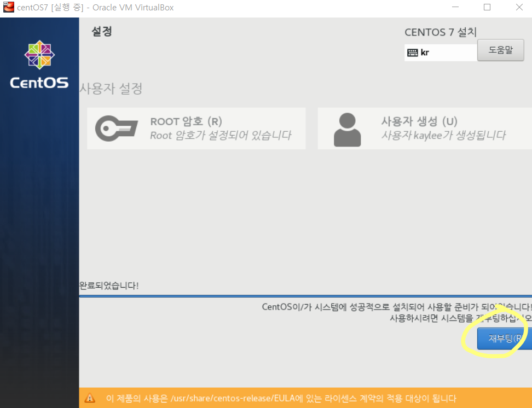The height and width of the screenshot is (408, 532).
Task: Click the EULA license notice bar
Action: pos(305,398)
